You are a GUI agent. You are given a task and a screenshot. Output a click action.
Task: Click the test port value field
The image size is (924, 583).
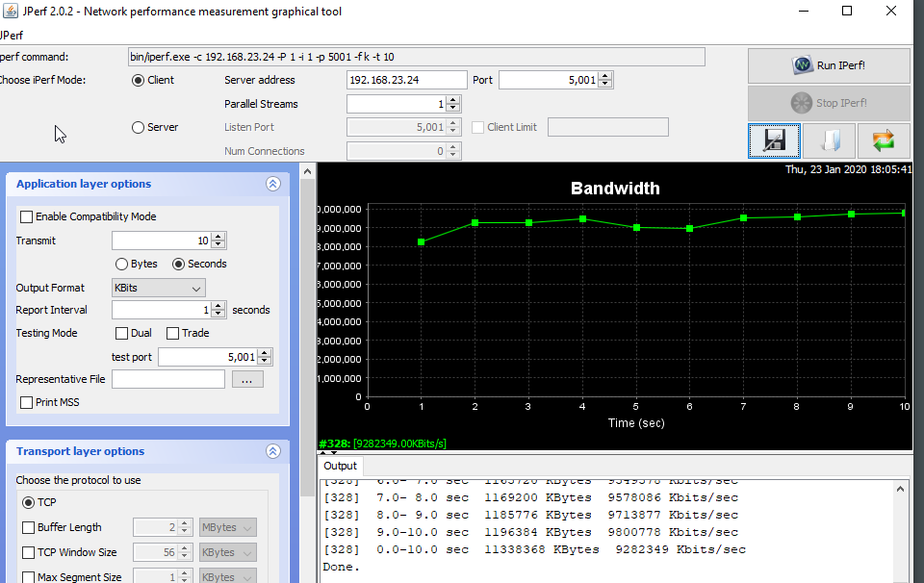click(208, 357)
